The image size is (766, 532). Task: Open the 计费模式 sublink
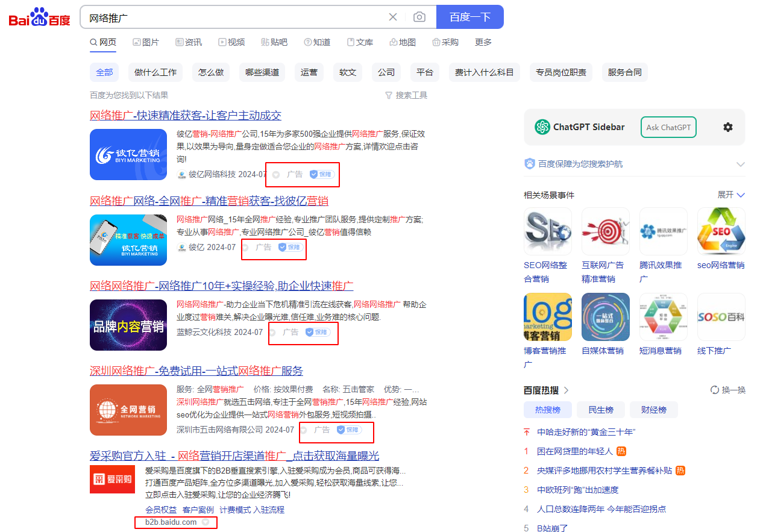point(235,510)
